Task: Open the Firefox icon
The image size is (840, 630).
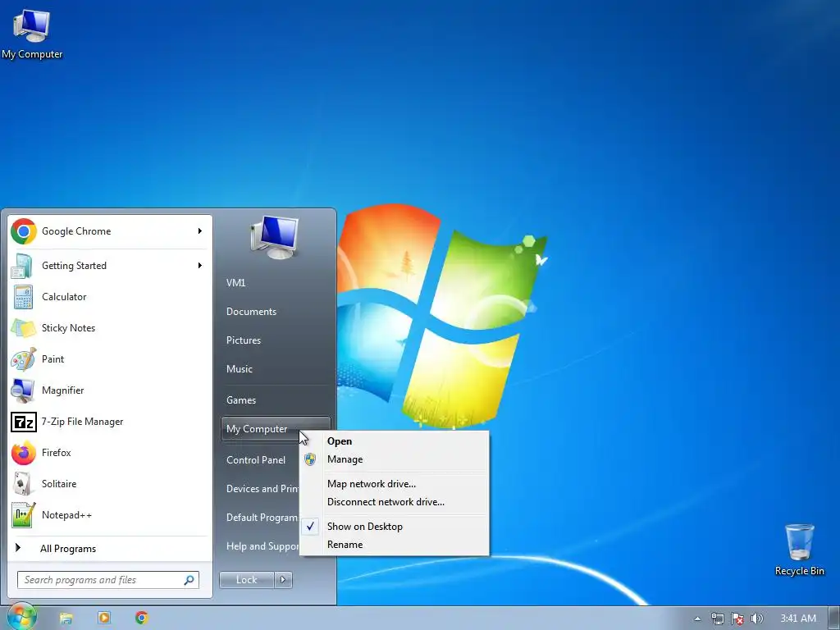Action: [24, 453]
